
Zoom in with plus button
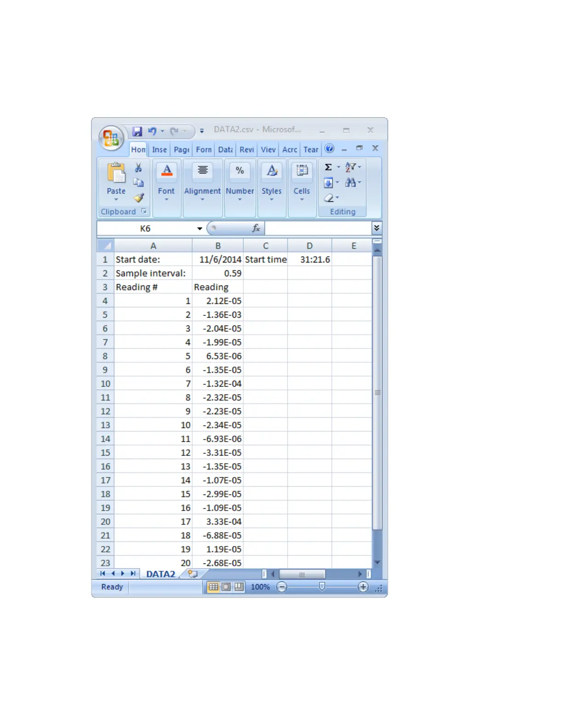tap(363, 587)
